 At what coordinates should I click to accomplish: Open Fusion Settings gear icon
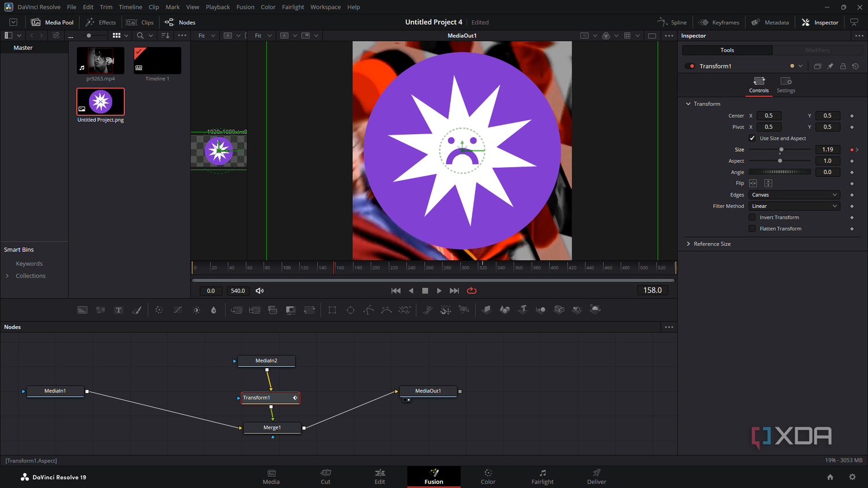click(x=852, y=477)
